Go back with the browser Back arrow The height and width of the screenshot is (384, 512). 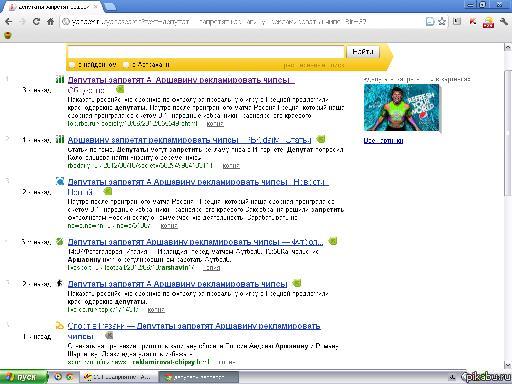[x=8, y=22]
